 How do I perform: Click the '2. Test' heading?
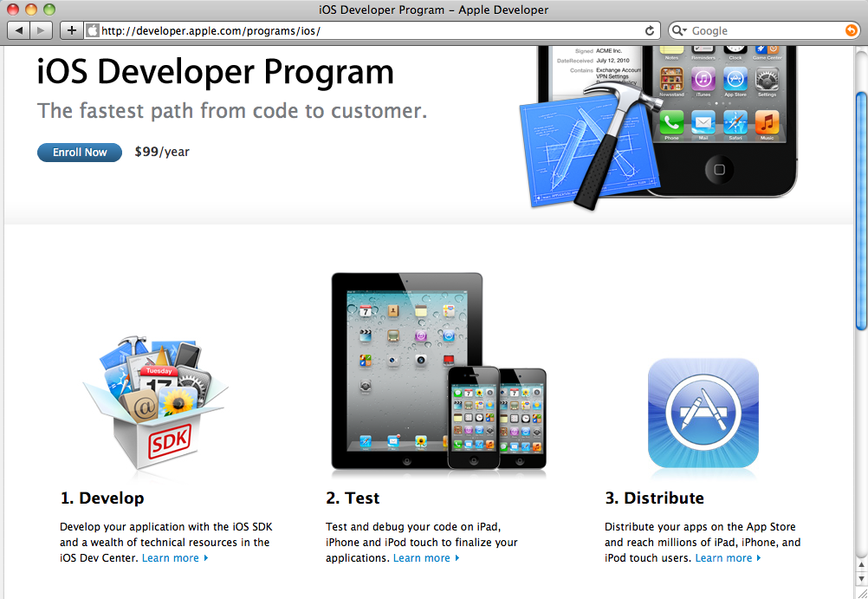coord(353,498)
